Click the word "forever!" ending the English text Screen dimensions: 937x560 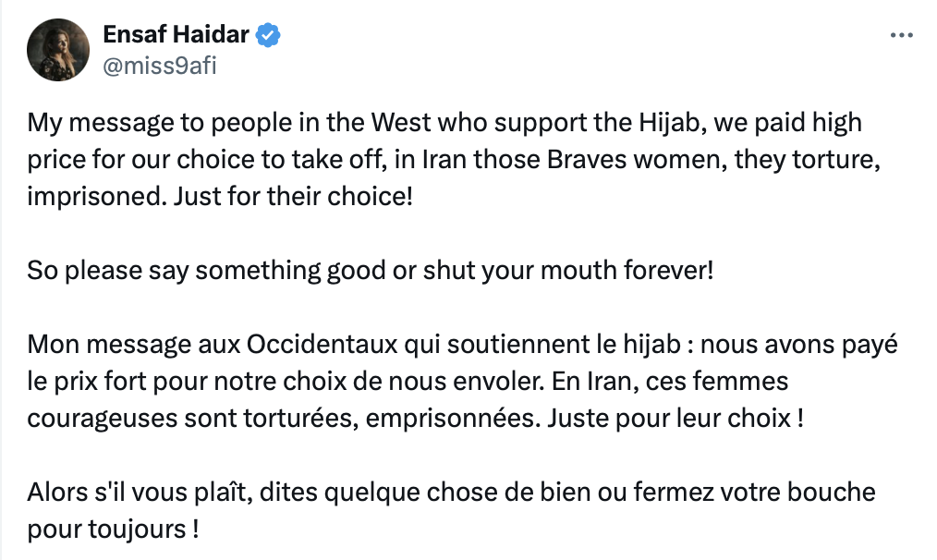click(x=669, y=270)
